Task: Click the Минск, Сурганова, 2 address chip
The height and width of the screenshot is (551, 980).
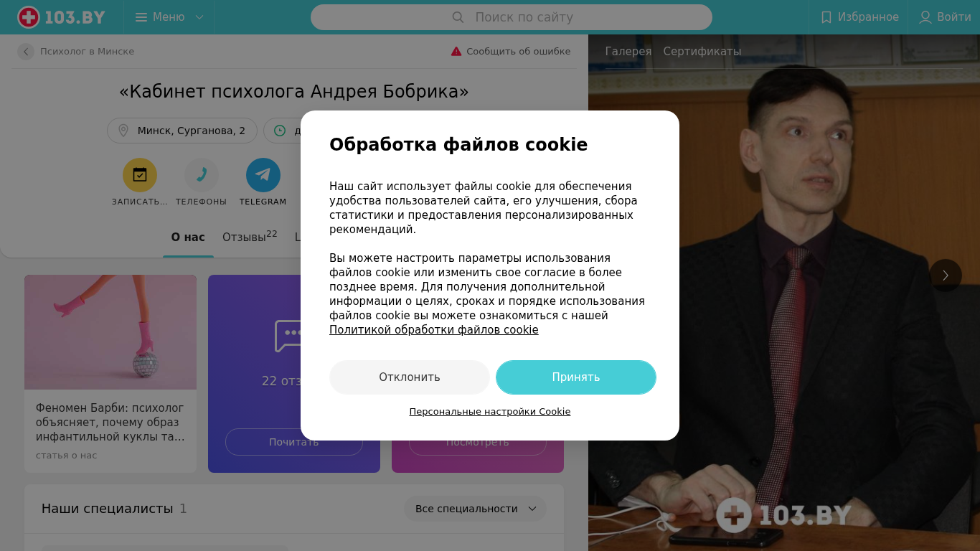Action: pyautogui.click(x=182, y=131)
